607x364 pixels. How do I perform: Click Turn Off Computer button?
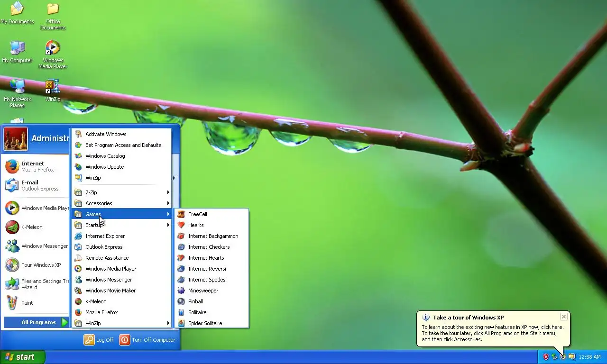coord(147,340)
